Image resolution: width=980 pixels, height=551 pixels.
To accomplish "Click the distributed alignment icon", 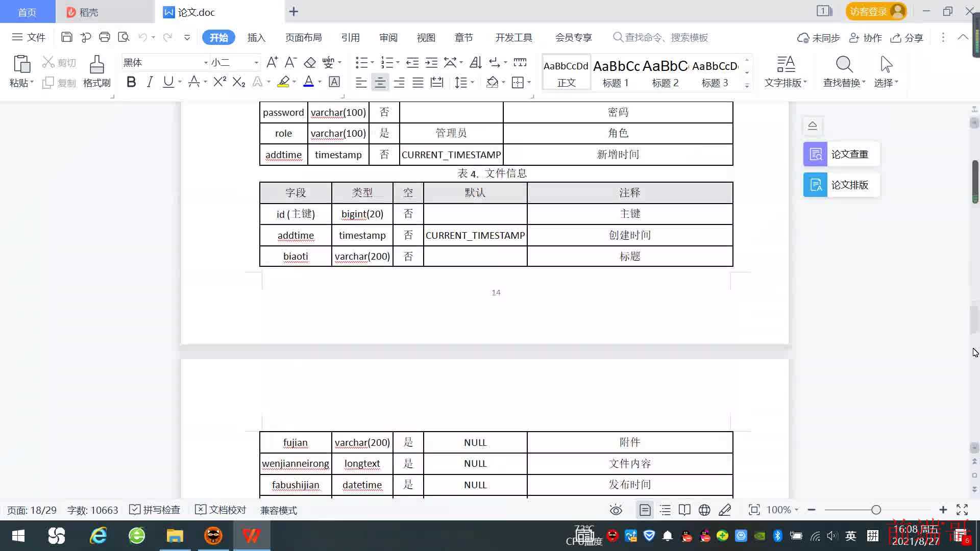I will tap(437, 82).
